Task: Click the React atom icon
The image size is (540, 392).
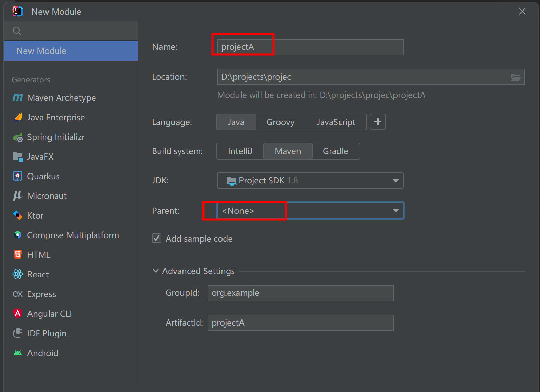Action: tap(18, 274)
